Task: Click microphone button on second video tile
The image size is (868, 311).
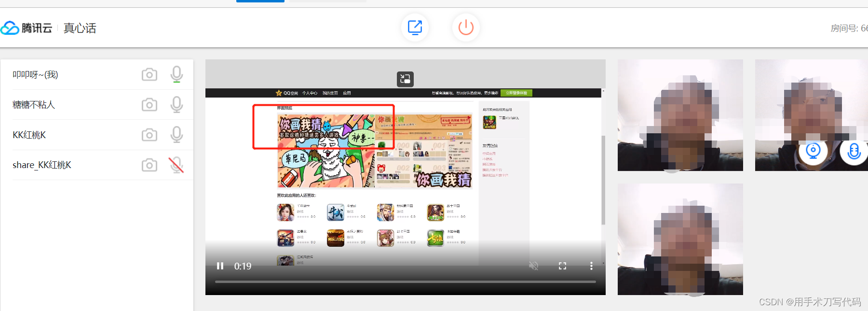Action: [854, 151]
